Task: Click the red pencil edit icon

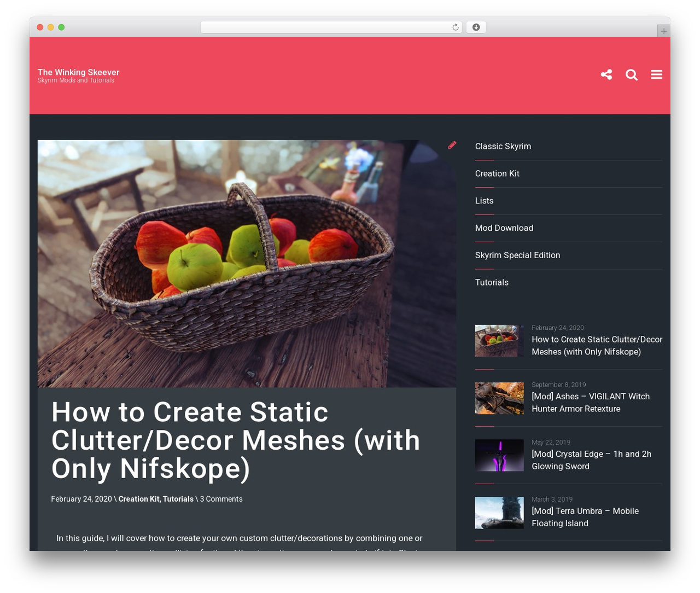Action: (x=452, y=145)
